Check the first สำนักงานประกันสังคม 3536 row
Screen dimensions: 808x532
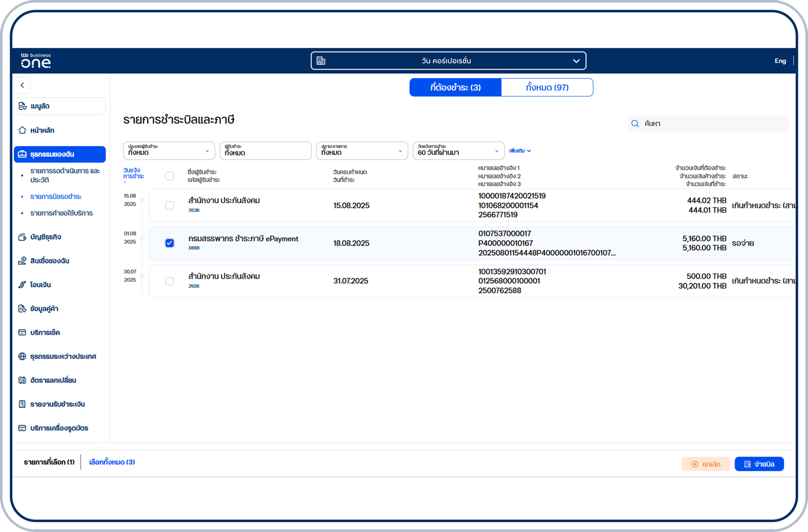[169, 205]
